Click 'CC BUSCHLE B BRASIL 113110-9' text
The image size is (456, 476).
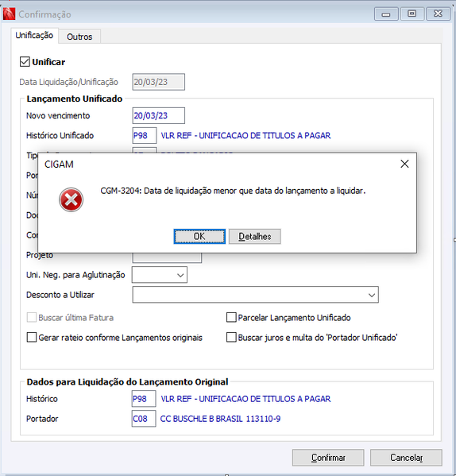click(220, 419)
